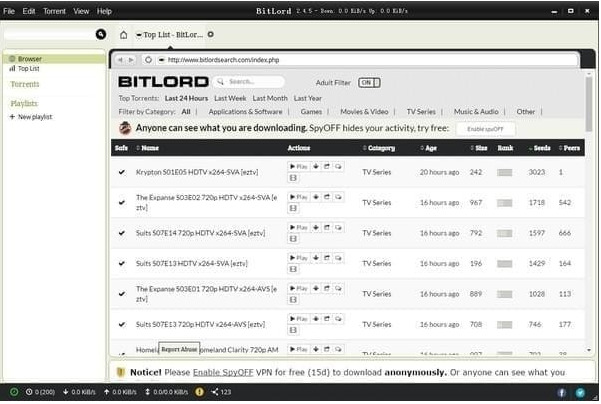Comment icon for Suits S07E13 HDTV x264-SVA

338,258
